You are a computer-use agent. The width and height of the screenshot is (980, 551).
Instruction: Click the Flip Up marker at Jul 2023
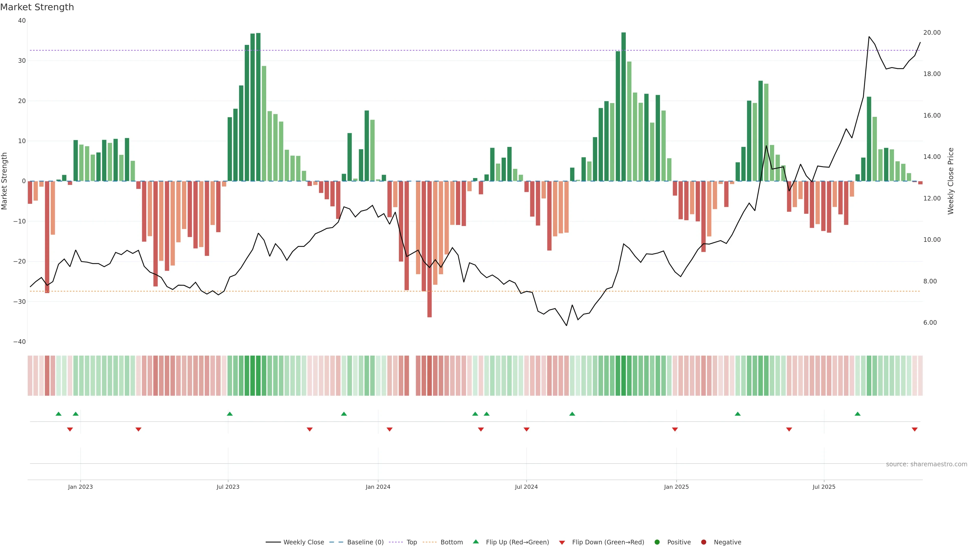click(x=230, y=414)
